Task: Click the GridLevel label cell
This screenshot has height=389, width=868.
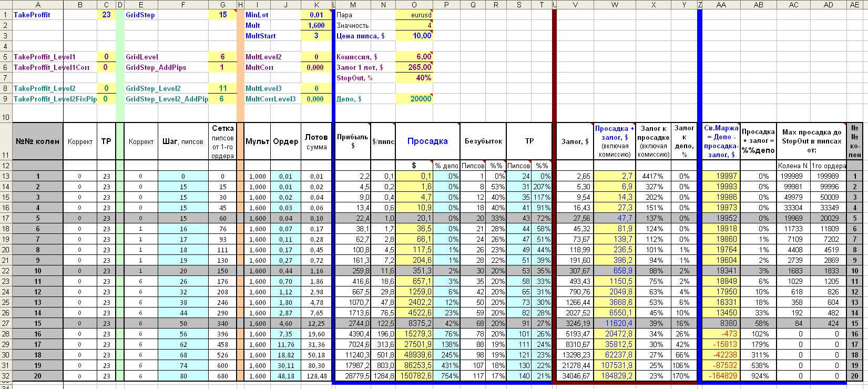Action: pos(166,57)
